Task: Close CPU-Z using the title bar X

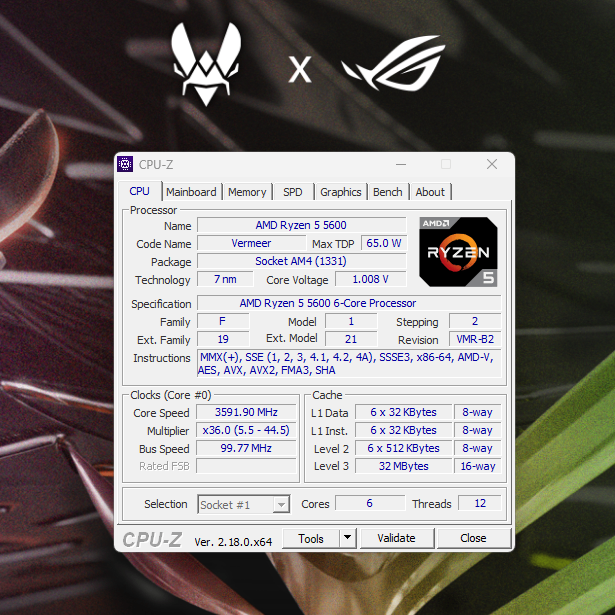Action: [491, 164]
